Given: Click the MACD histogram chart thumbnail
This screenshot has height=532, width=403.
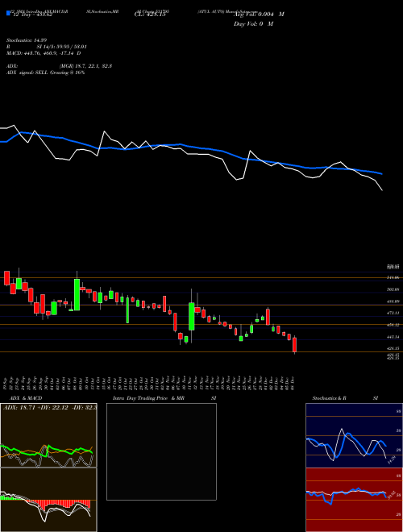Looking at the screenshot, I should coord(48,500).
